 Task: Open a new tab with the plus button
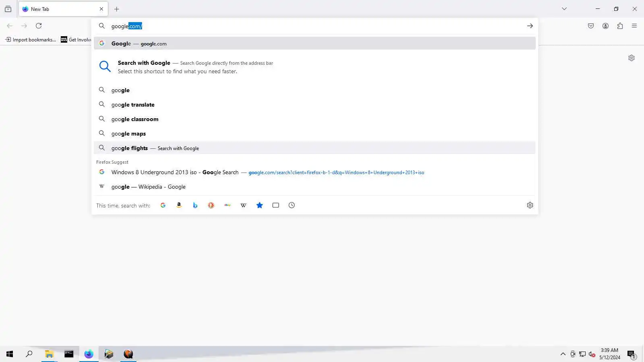click(x=117, y=9)
